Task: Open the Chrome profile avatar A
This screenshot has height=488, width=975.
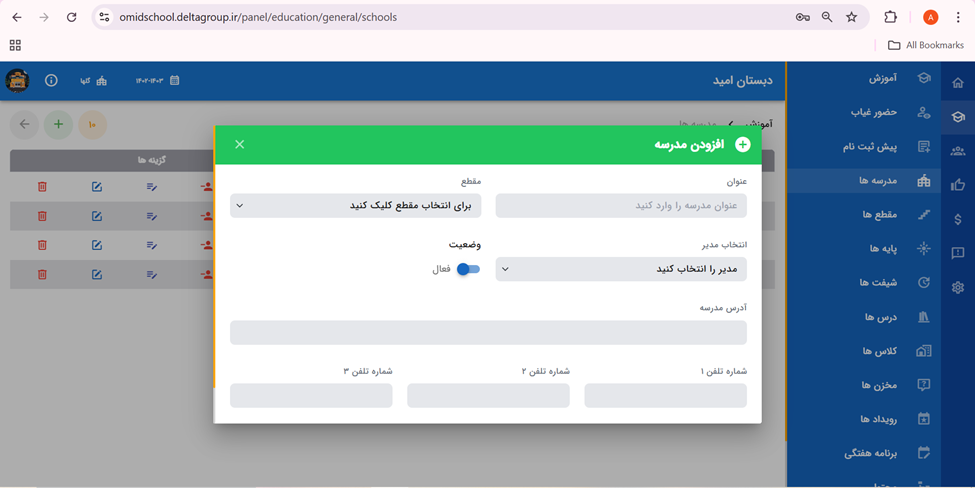Action: tap(930, 17)
